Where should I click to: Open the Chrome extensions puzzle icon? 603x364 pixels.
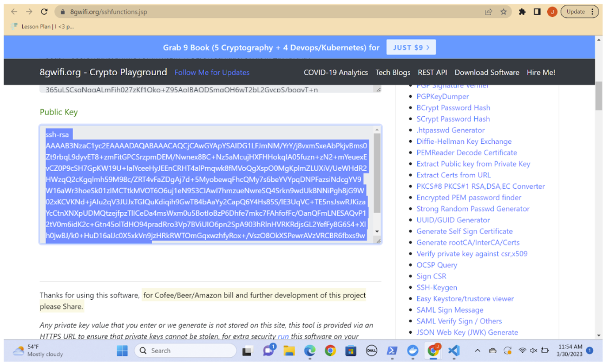coord(522,12)
